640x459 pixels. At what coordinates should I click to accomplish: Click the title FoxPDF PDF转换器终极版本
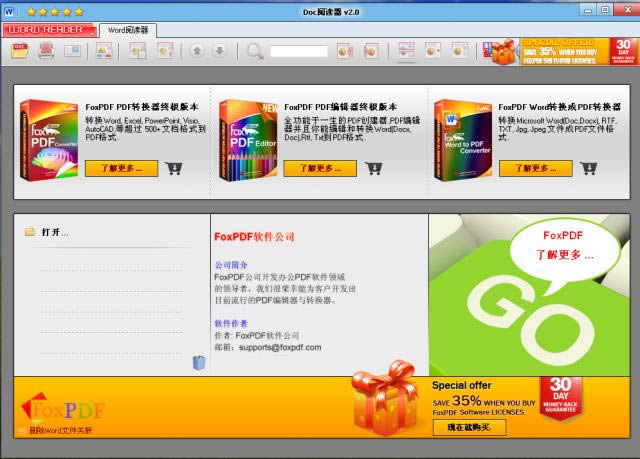[x=142, y=107]
